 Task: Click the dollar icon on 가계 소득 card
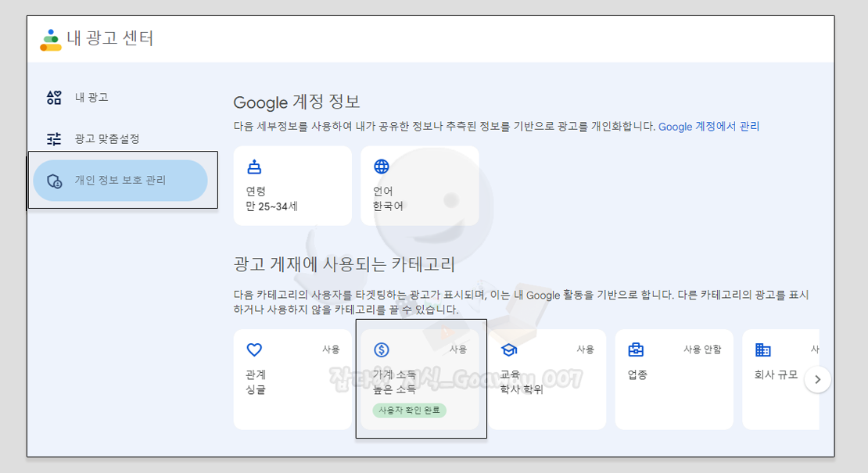click(382, 349)
